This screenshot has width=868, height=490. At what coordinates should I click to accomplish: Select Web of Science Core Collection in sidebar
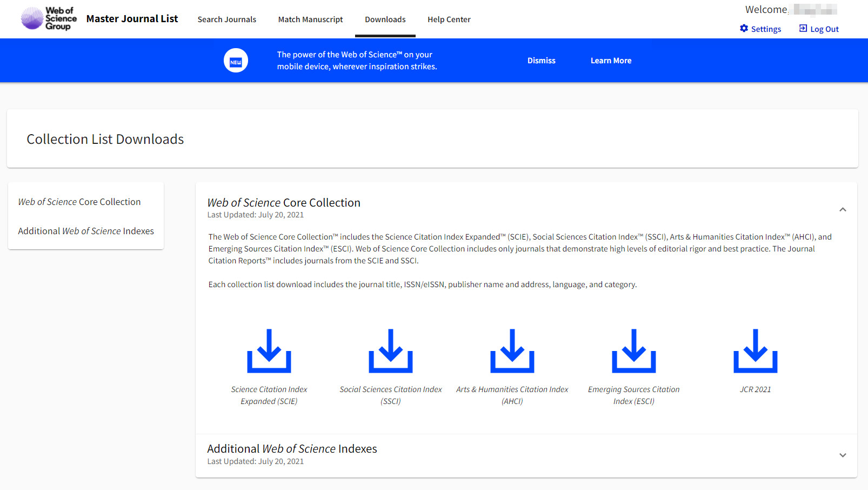point(79,202)
